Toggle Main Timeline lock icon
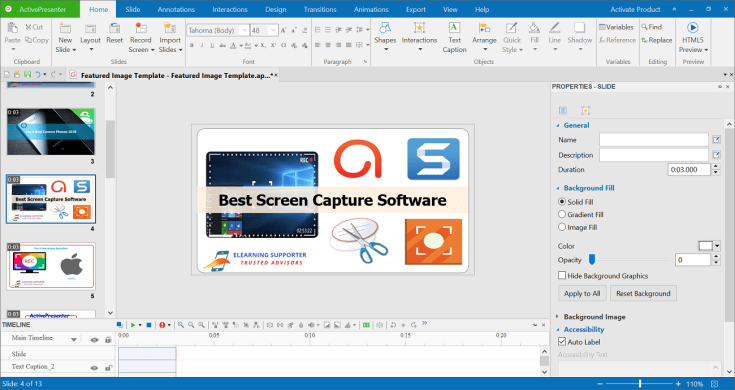The width and height of the screenshot is (735, 390). tap(108, 339)
